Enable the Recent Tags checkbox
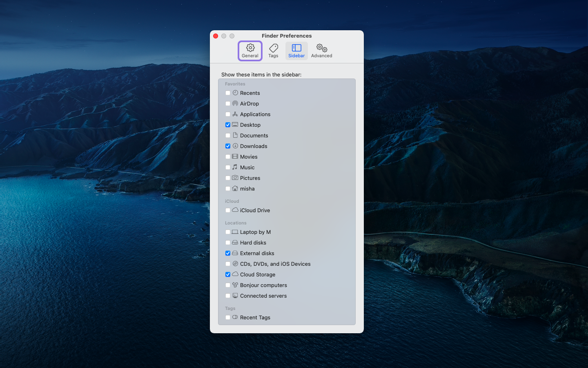588x368 pixels. [228, 318]
